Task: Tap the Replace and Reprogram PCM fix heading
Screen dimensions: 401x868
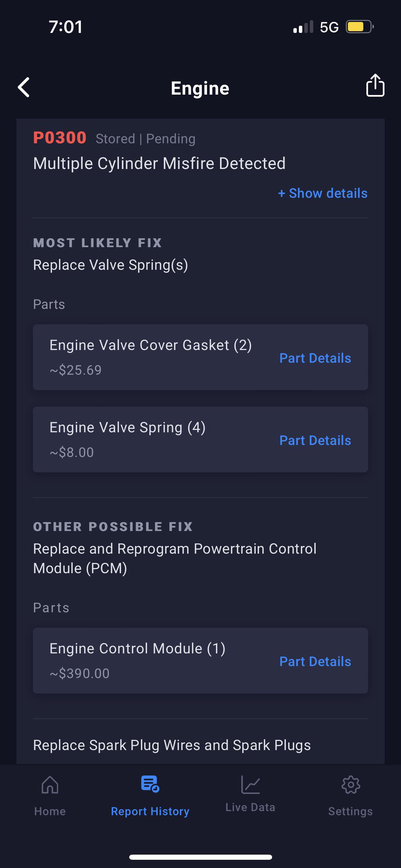Action: (x=175, y=558)
